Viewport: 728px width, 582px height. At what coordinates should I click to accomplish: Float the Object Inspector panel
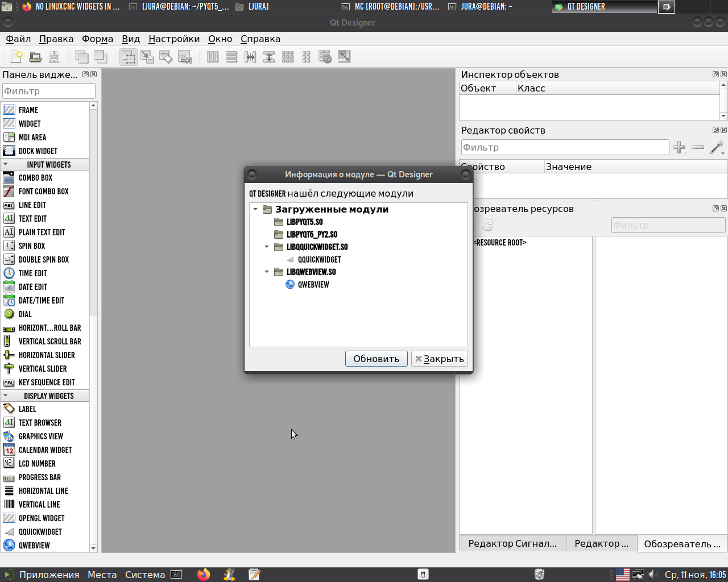pyautogui.click(x=715, y=74)
